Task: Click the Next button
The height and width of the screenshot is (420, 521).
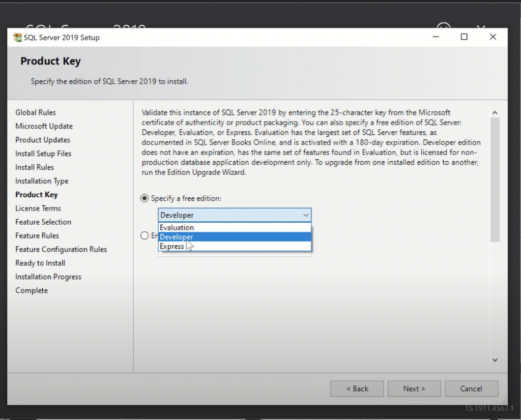Action: (414, 388)
